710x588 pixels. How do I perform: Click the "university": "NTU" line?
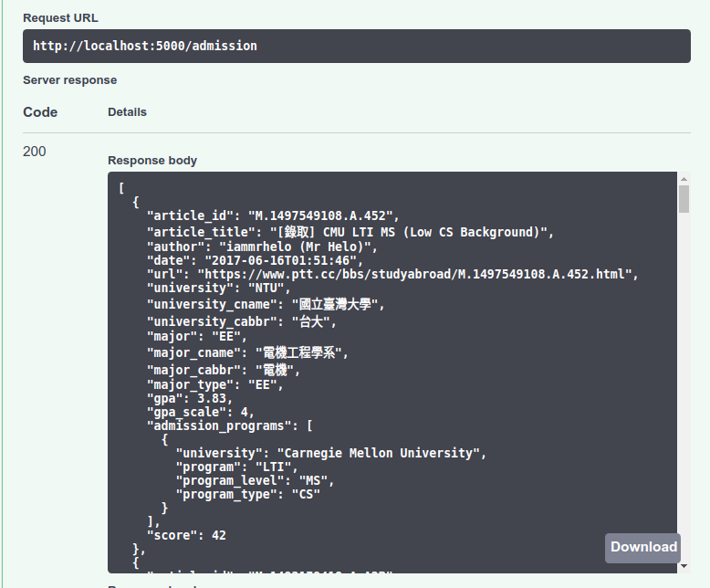pyautogui.click(x=218, y=289)
